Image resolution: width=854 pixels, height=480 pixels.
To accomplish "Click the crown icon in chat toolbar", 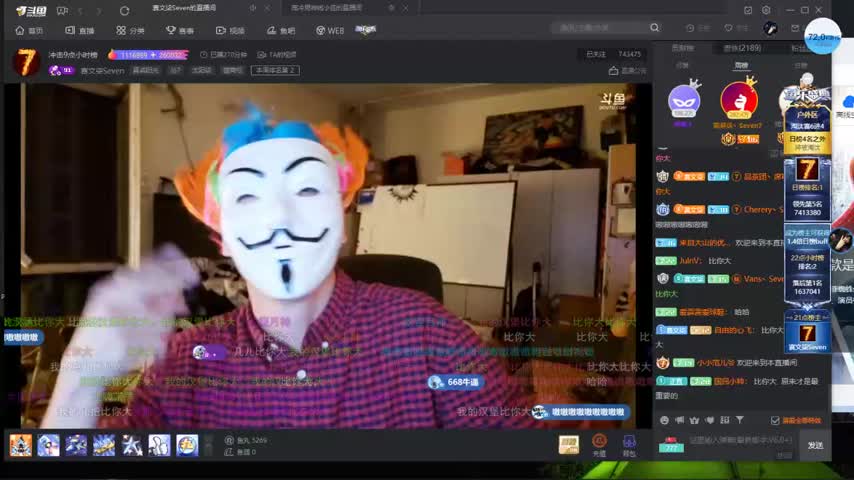I will pyautogui.click(x=694, y=420).
